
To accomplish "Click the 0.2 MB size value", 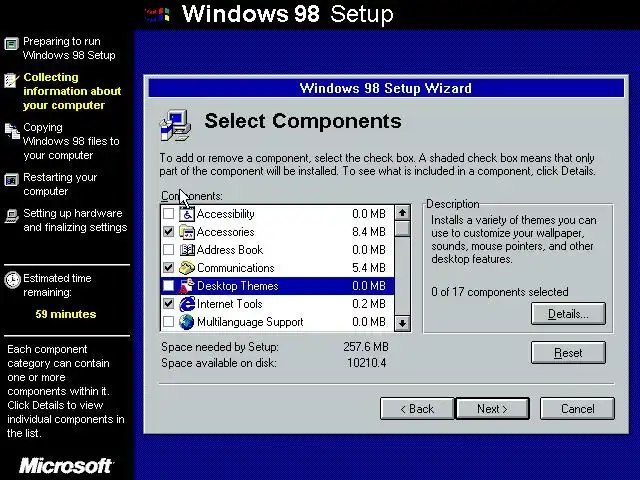I will (x=369, y=304).
